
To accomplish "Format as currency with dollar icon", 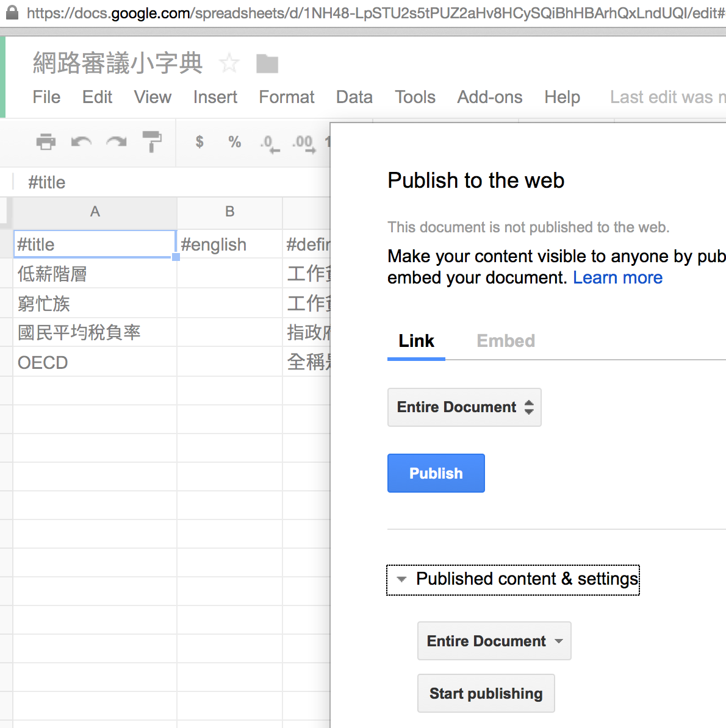I will [x=199, y=142].
